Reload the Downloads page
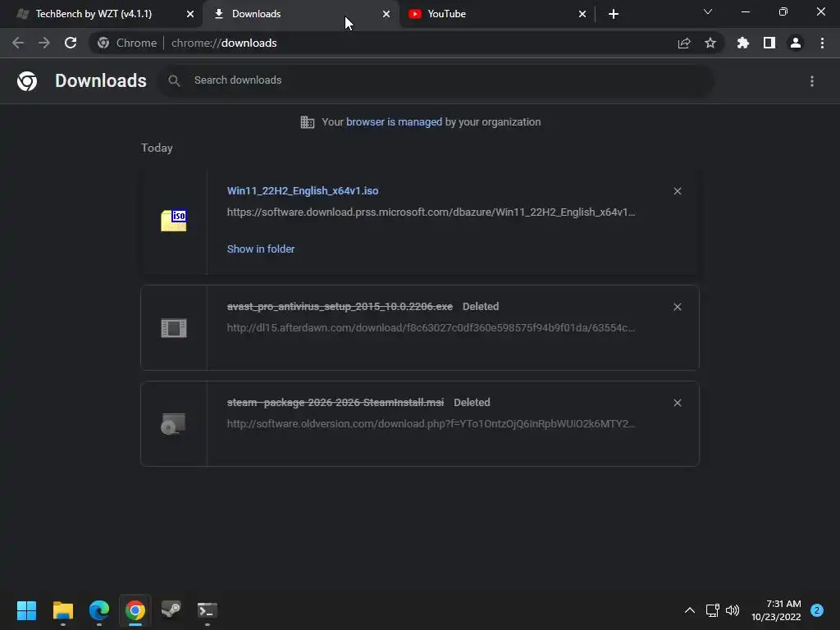The height and width of the screenshot is (630, 840). (71, 43)
